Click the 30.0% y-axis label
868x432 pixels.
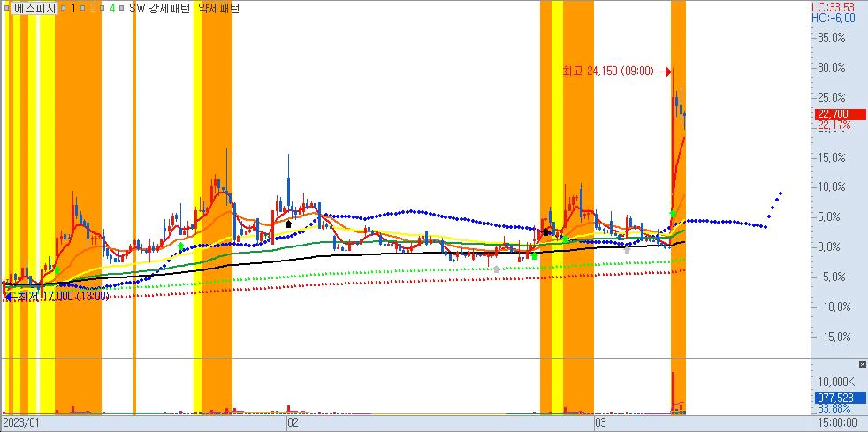tap(832, 67)
